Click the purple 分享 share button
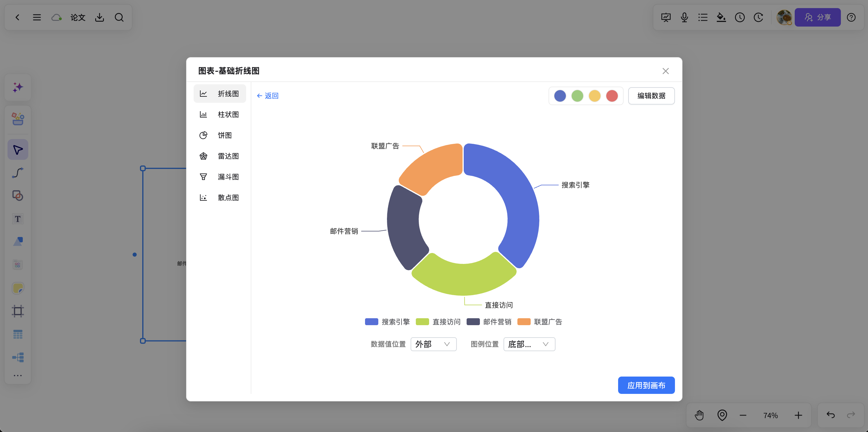Viewport: 868px width, 432px height. click(818, 17)
